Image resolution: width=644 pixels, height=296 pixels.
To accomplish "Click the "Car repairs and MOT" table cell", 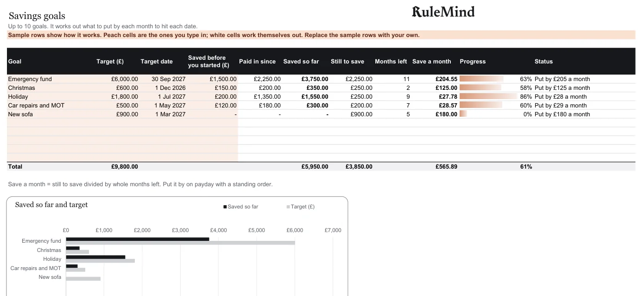I will point(36,106).
